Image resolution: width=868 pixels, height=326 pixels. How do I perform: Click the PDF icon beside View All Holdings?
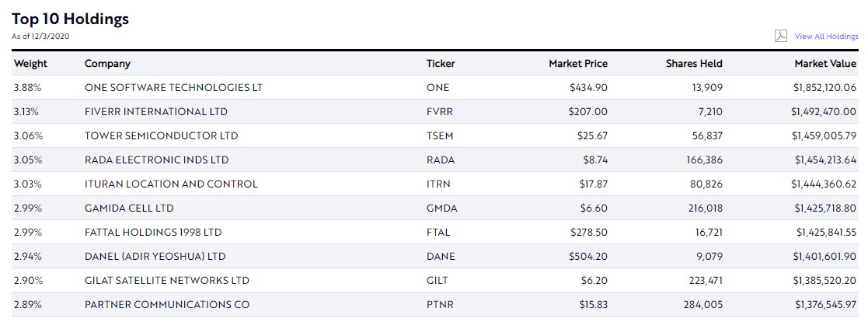780,36
